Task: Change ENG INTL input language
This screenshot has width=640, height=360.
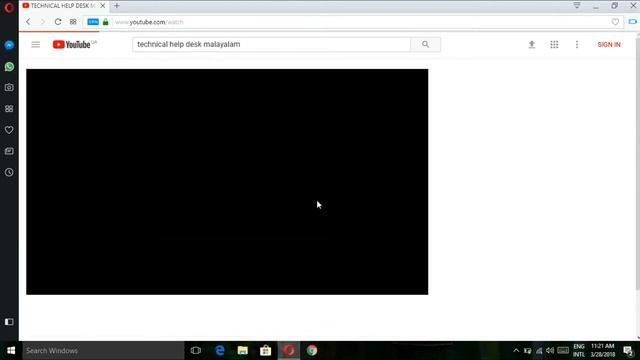Action: (579, 351)
